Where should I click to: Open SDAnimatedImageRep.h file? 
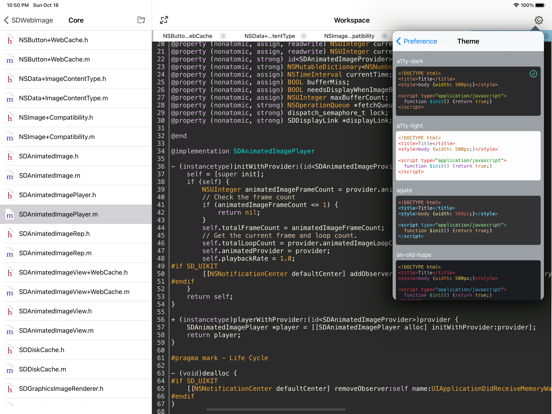pyautogui.click(x=76, y=233)
